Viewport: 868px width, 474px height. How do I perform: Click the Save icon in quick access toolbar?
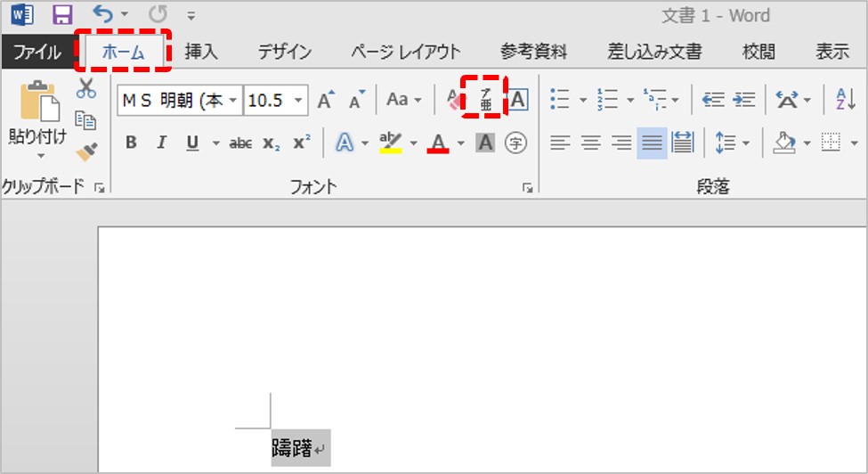point(62,15)
